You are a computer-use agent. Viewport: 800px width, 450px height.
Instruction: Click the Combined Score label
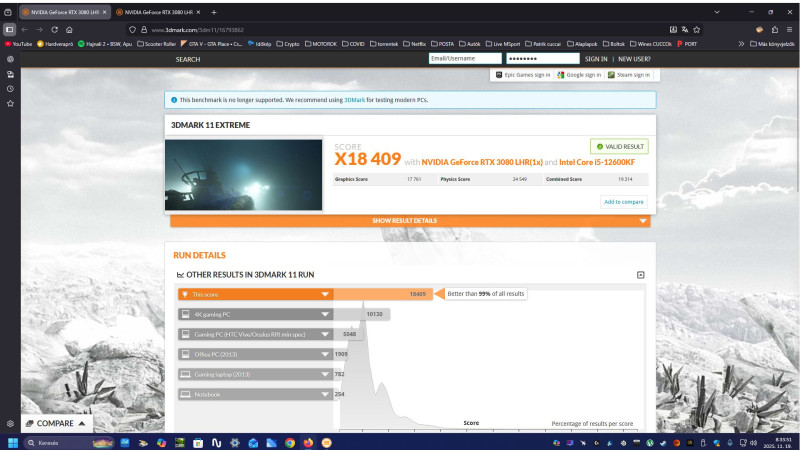point(564,180)
